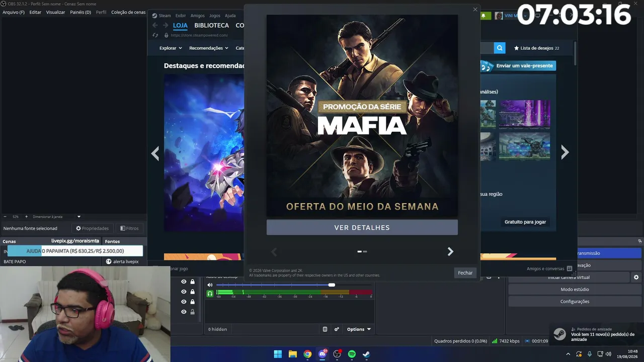Open Painéis menu in OBS
Screen dimensions: 644x362
point(80,12)
